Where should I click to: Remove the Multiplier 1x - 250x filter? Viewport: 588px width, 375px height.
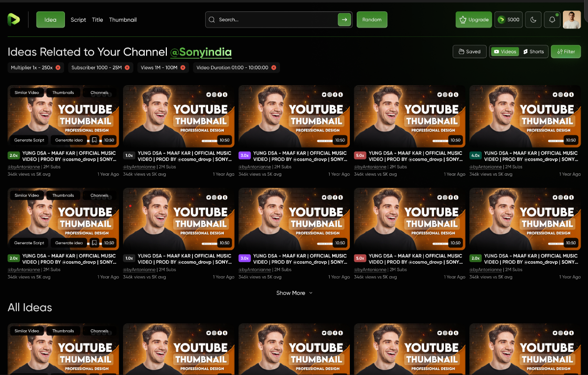click(x=58, y=67)
